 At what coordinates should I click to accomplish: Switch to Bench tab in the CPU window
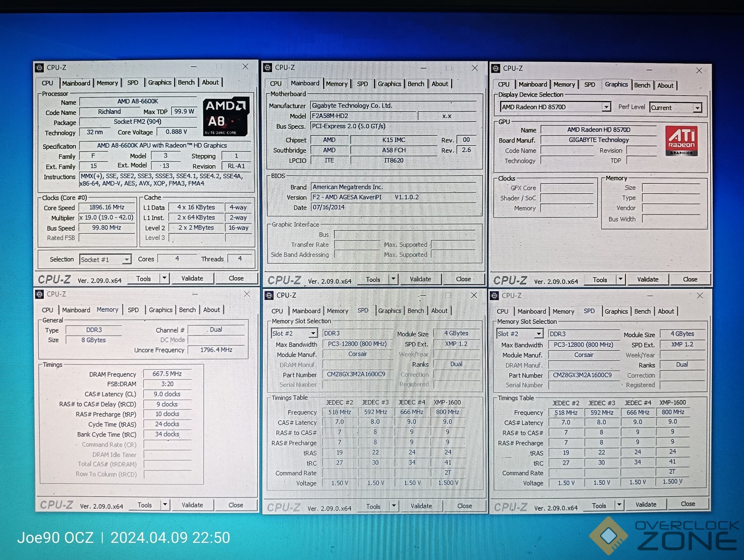[186, 83]
